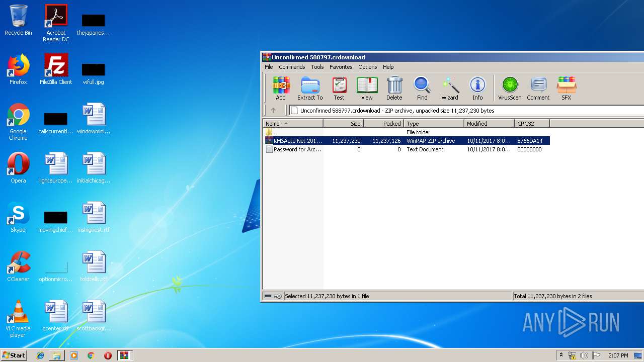Open the Commands menu
This screenshot has height=362, width=644.
click(292, 67)
